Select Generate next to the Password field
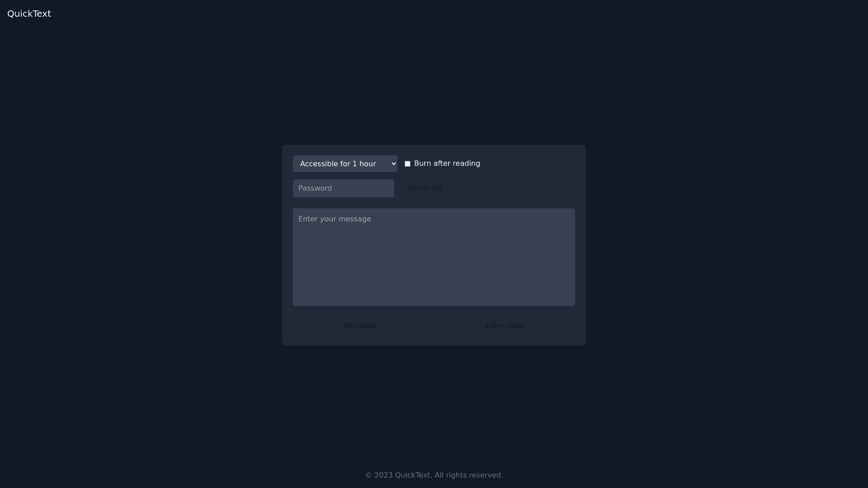The image size is (868, 488). tap(425, 188)
